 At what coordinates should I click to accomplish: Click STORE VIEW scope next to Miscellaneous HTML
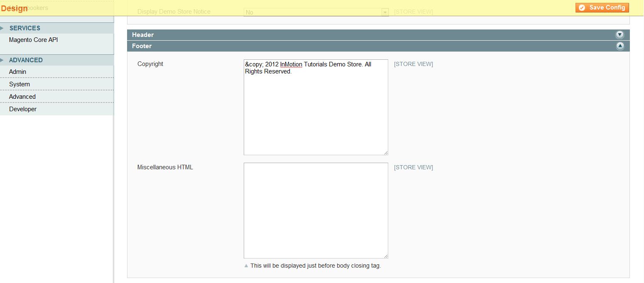click(414, 167)
